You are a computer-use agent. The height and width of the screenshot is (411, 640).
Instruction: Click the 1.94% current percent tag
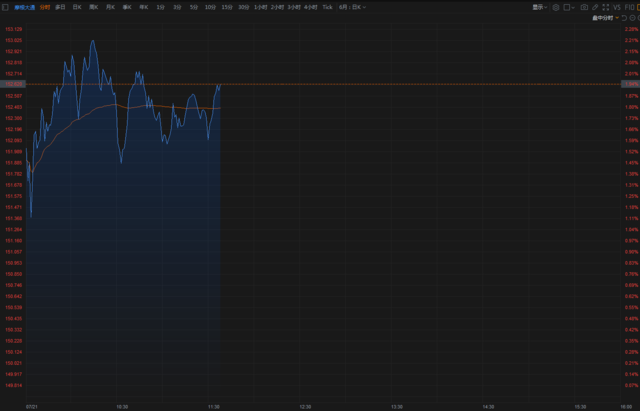point(630,84)
